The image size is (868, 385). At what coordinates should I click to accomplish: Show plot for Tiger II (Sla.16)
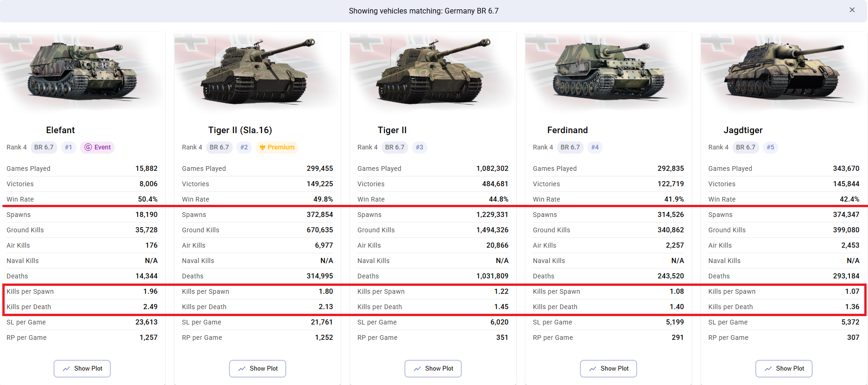point(257,368)
